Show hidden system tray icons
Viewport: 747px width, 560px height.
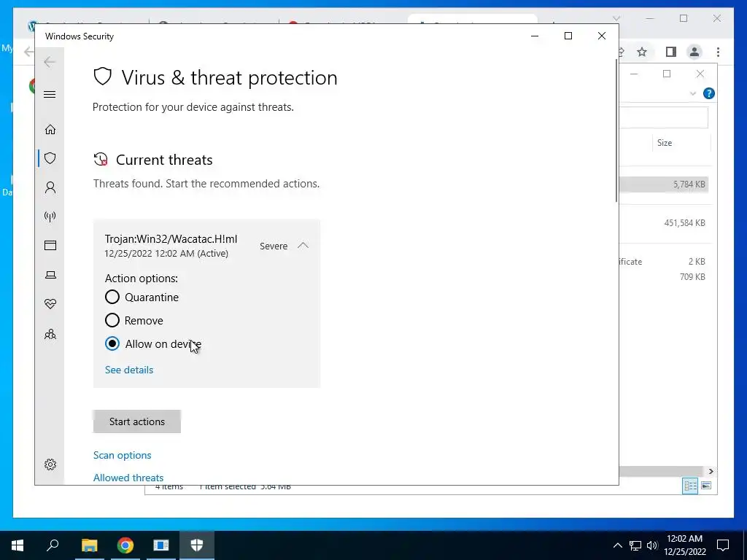617,545
